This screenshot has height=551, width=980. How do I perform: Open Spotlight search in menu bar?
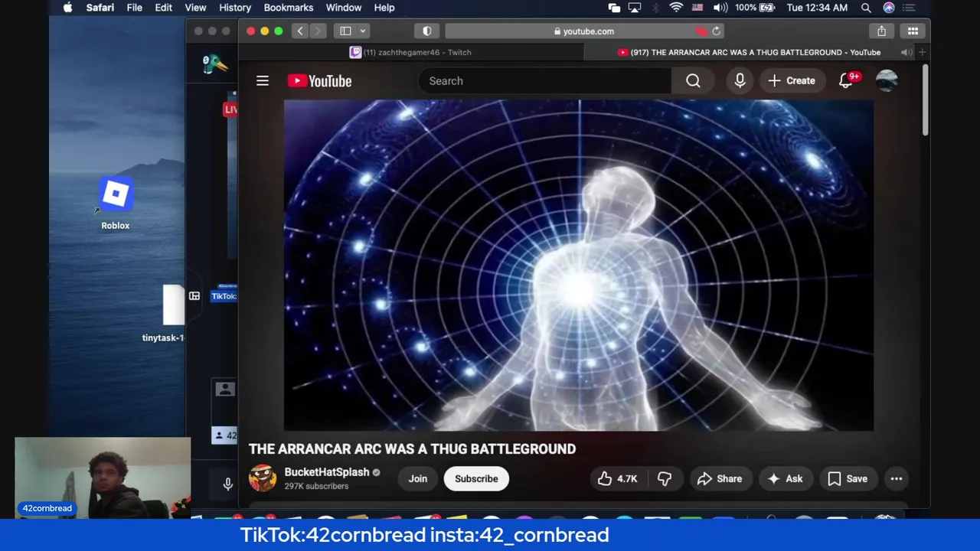pos(866,8)
